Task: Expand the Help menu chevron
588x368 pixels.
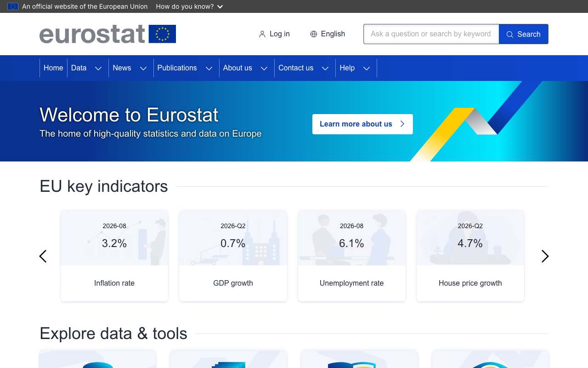Action: (367, 69)
